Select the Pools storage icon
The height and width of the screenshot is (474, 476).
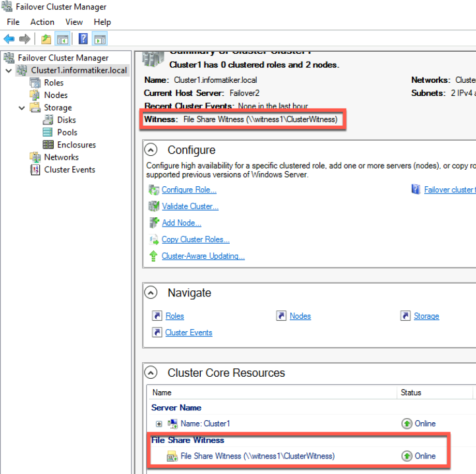(x=47, y=132)
